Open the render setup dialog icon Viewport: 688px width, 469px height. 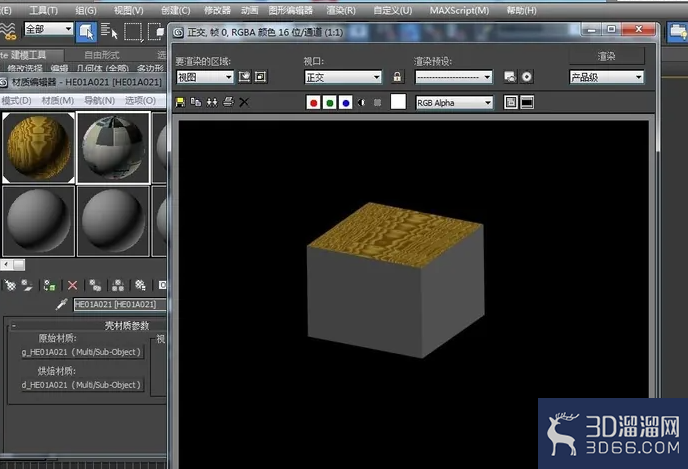510,77
